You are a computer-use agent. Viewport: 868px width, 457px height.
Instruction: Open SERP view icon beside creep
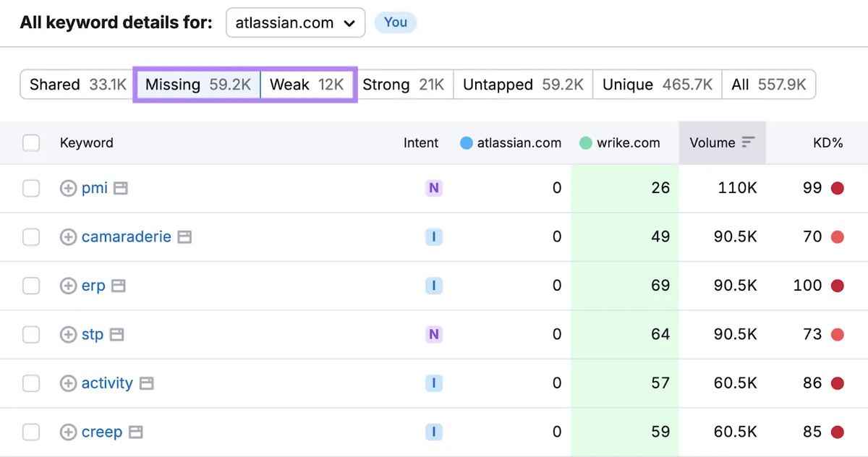pyautogui.click(x=135, y=432)
